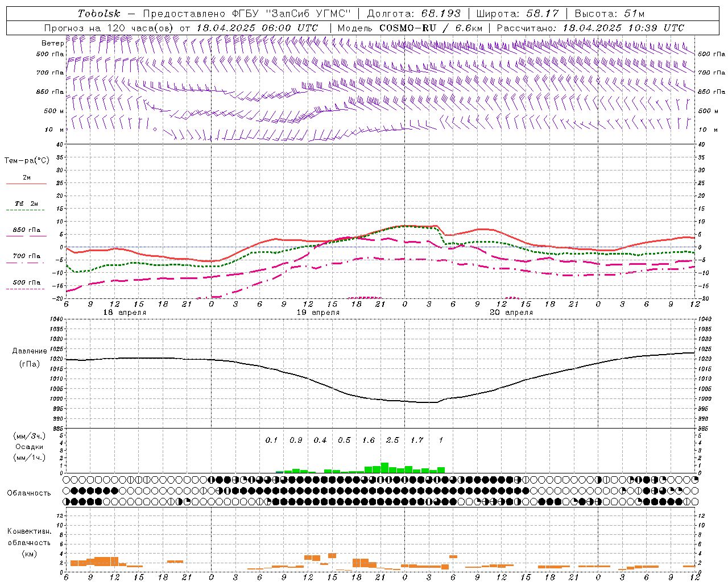This screenshot has height=582, width=728.
Task: Select the "Td 2м" dew point legend entry
Action: (26, 203)
